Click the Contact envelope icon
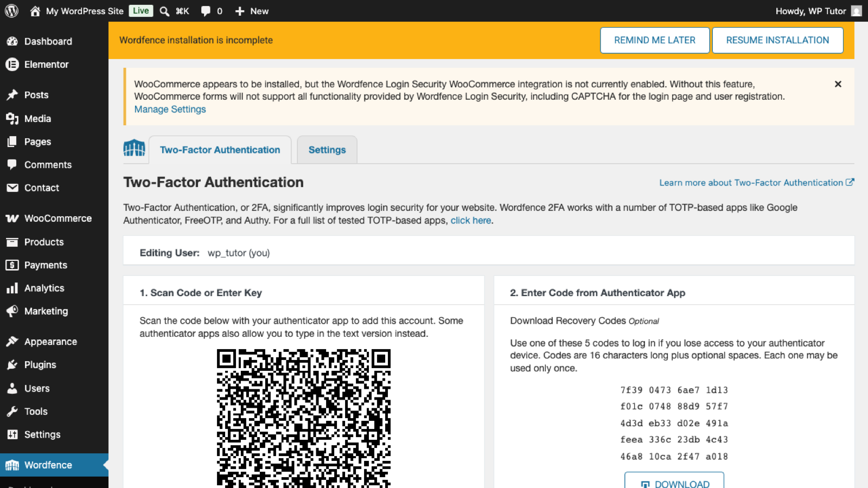Image resolution: width=868 pixels, height=488 pixels. [x=12, y=188]
